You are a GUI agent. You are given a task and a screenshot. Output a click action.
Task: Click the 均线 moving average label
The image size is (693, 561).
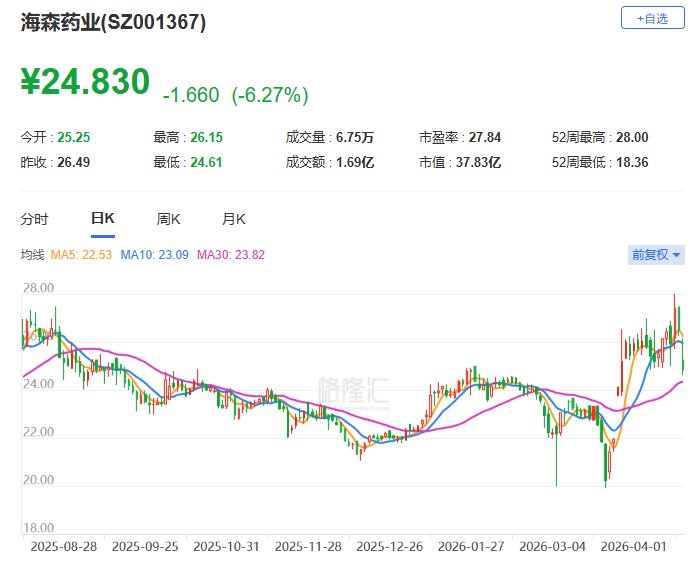click(33, 255)
